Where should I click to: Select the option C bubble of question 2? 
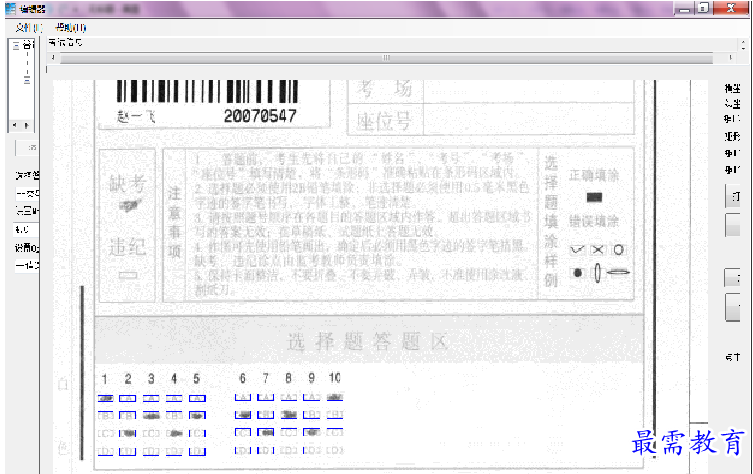pos(127,433)
